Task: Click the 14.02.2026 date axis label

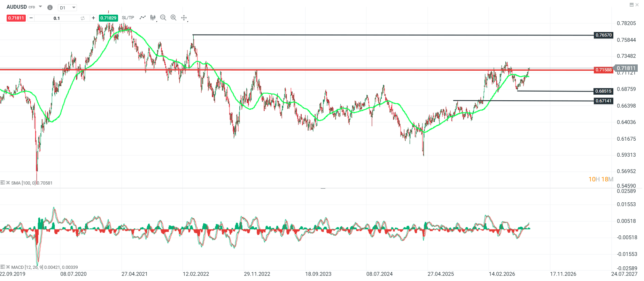Action: coord(502,274)
